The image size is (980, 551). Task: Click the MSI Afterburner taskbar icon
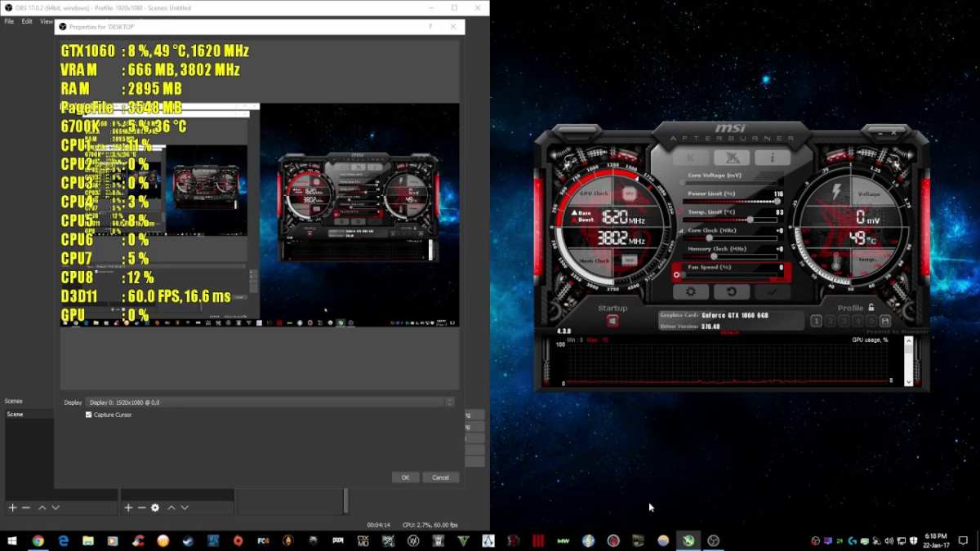(x=688, y=540)
